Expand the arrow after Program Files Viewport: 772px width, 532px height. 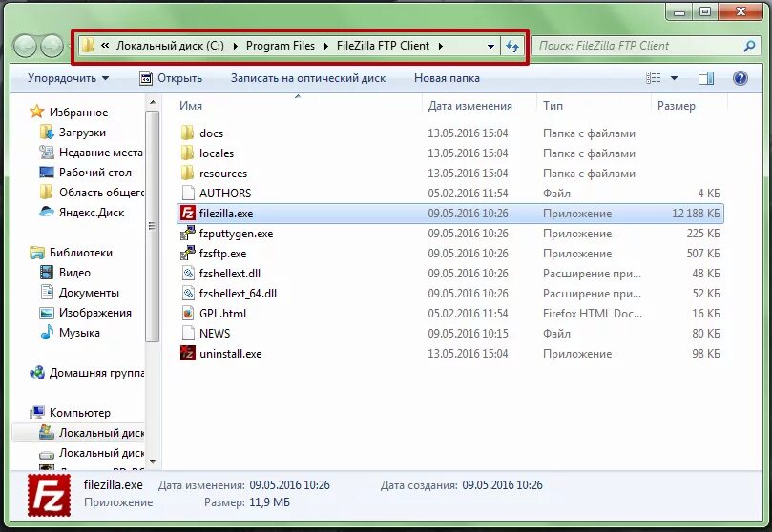coord(326,46)
